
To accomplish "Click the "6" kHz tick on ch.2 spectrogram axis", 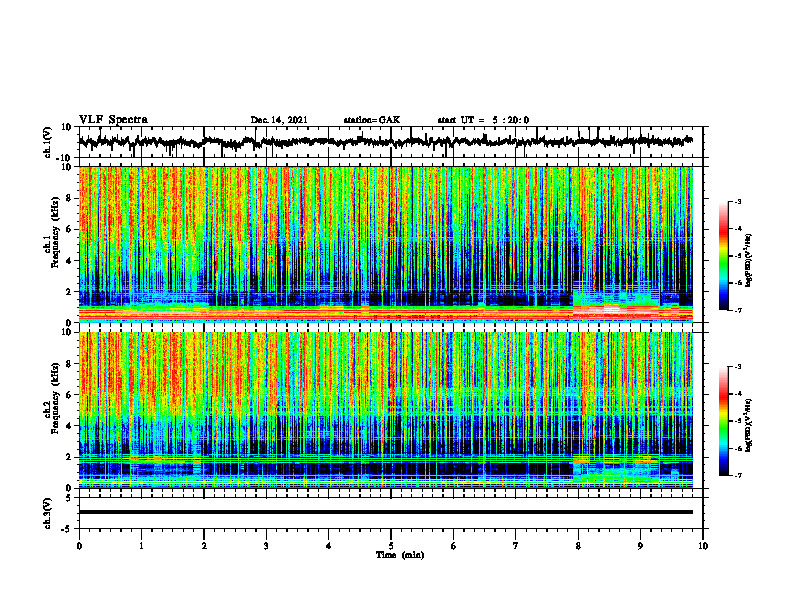I will [70, 394].
